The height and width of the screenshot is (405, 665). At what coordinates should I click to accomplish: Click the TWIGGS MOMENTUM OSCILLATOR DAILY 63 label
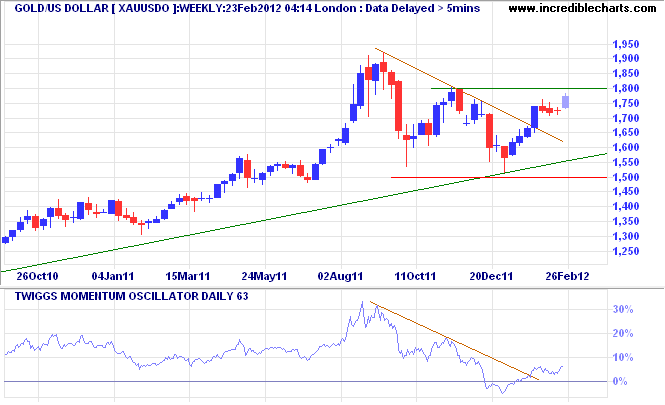[x=131, y=296]
